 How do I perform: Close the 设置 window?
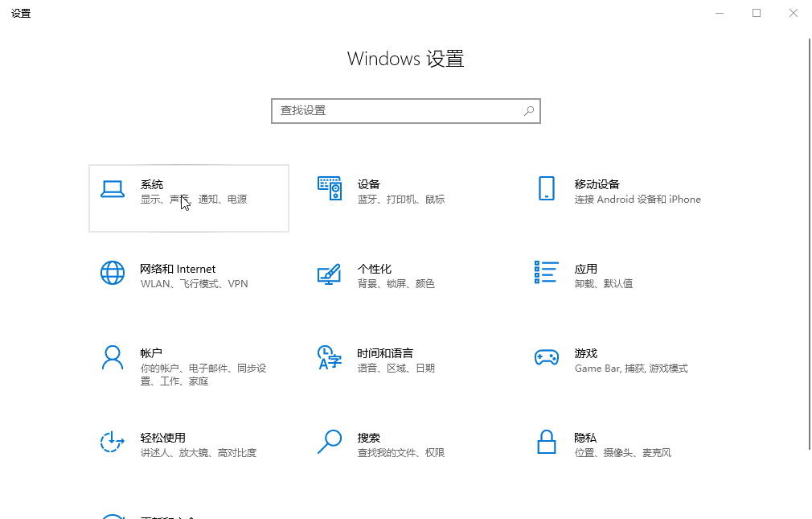[794, 13]
